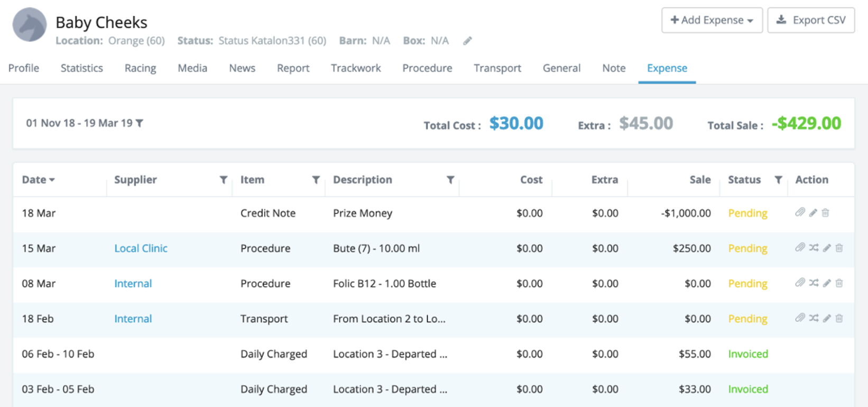
Task: Delete the Prize Money credit note row
Action: coord(825,212)
